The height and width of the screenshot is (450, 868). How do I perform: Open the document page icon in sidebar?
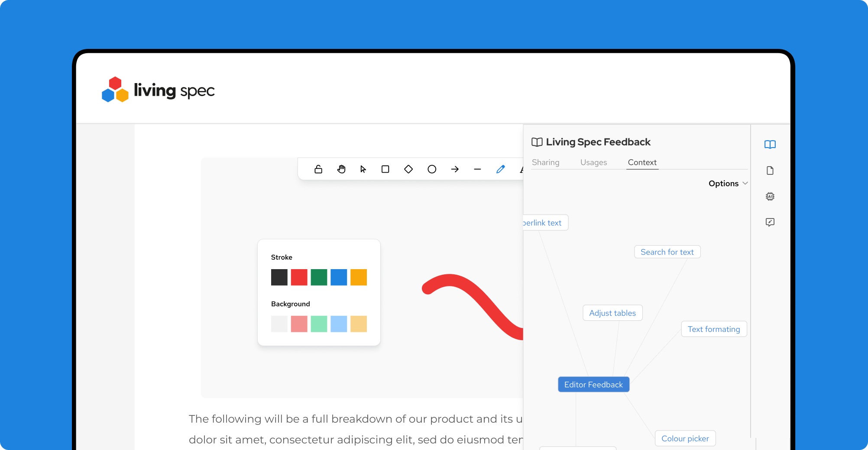click(770, 170)
